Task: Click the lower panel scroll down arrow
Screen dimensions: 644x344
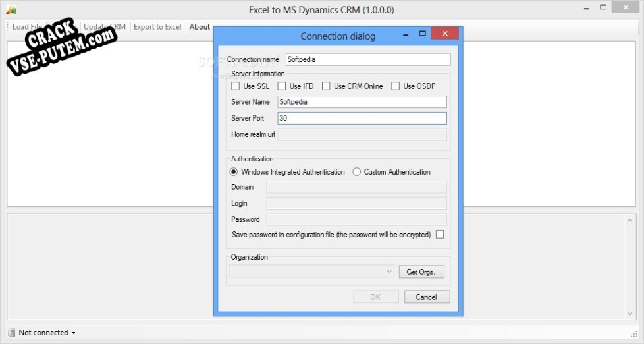Action: pos(630,314)
